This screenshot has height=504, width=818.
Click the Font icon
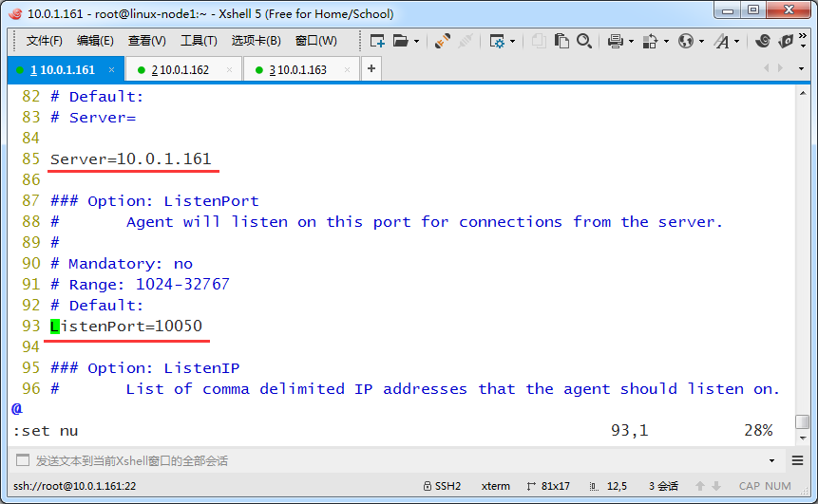pos(722,41)
